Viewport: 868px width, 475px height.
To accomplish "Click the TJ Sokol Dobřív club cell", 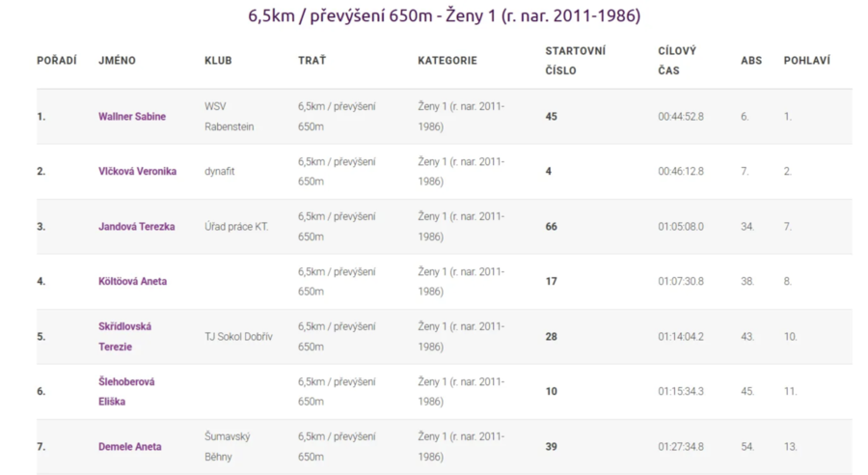I will [x=238, y=337].
